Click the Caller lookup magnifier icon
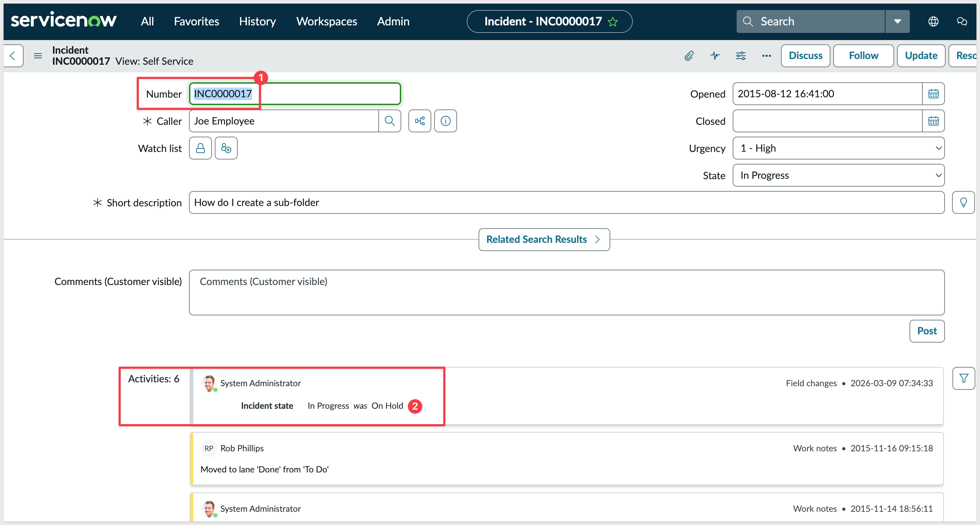980x525 pixels. [389, 121]
